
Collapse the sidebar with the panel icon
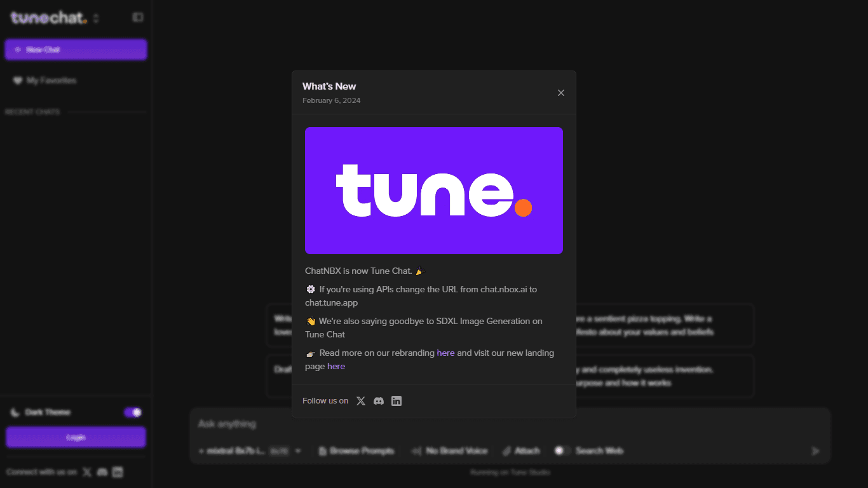(x=138, y=17)
